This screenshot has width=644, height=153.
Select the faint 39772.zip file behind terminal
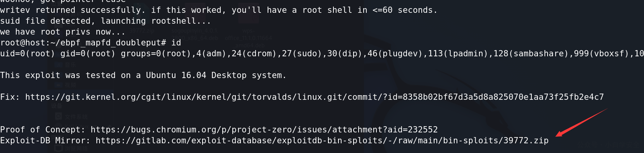(x=142, y=31)
